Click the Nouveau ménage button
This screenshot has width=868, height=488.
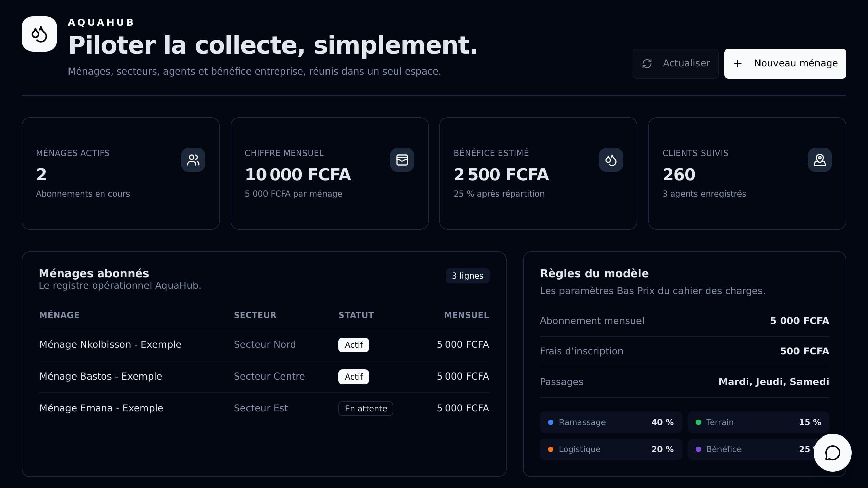pyautogui.click(x=785, y=64)
